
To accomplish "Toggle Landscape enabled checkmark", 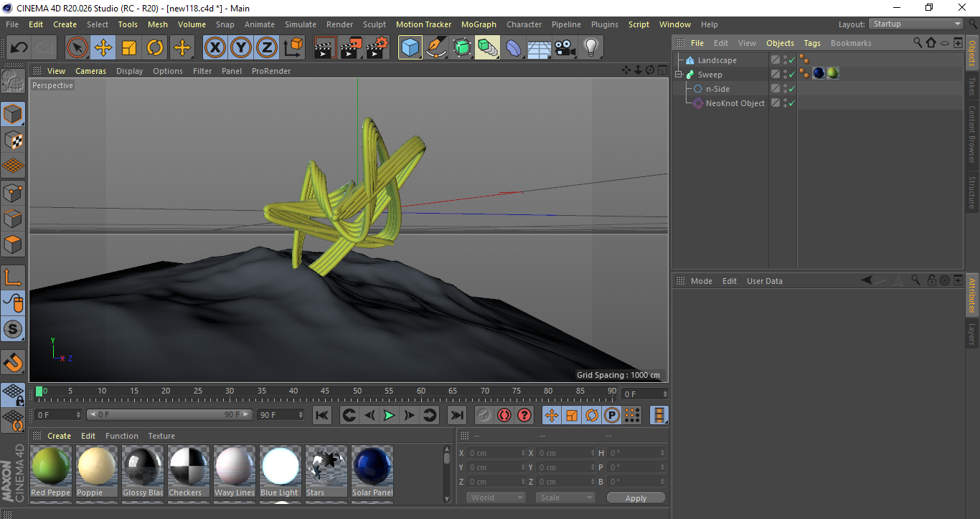I will (791, 60).
